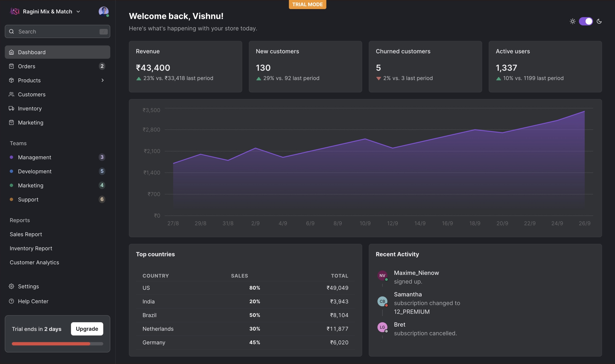Open the Inventory Report link
This screenshot has width=615, height=364.
click(31, 248)
